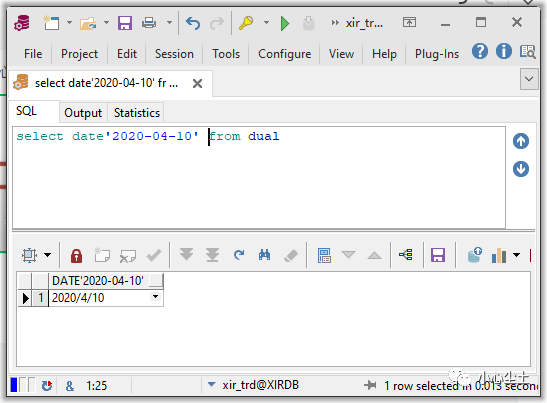Viewport: 547px width, 403px height.
Task: Expand the New file dropdown arrow
Action: (x=69, y=23)
